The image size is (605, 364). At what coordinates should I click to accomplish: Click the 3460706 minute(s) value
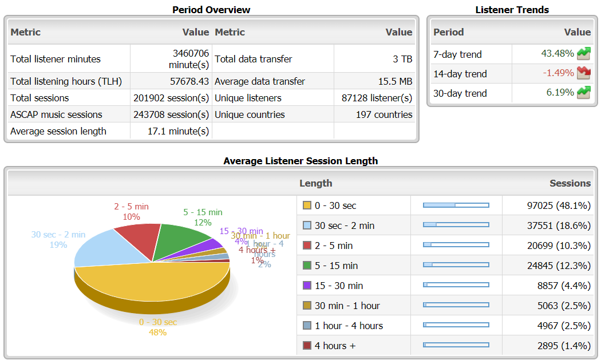(x=189, y=59)
